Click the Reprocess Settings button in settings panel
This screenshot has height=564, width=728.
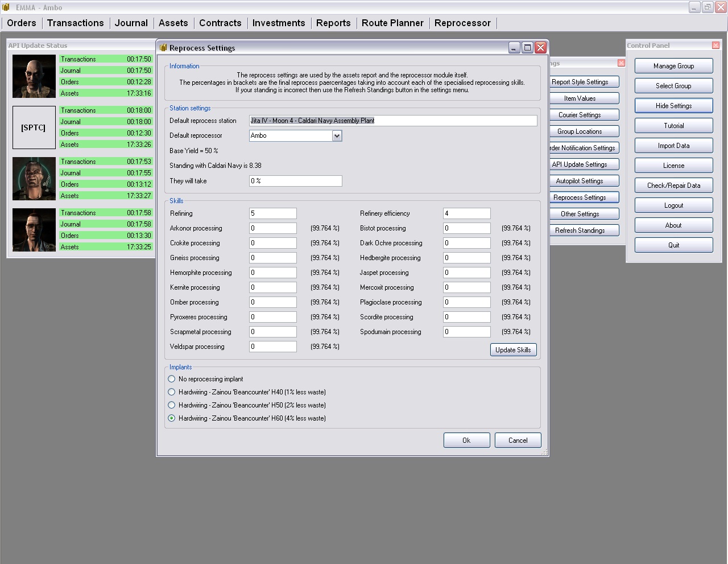click(x=584, y=197)
